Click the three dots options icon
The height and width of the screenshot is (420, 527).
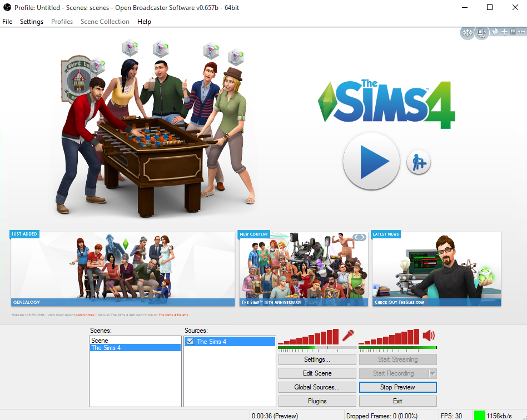click(521, 32)
